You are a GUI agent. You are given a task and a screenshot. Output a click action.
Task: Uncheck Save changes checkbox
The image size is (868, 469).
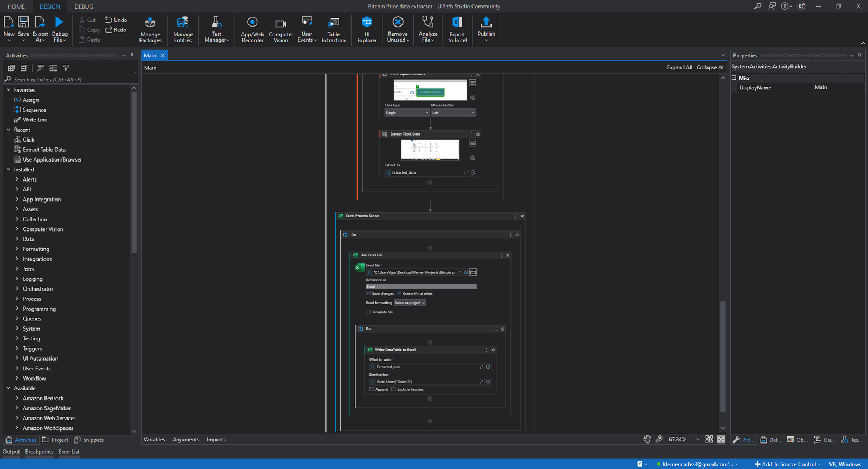tap(368, 293)
